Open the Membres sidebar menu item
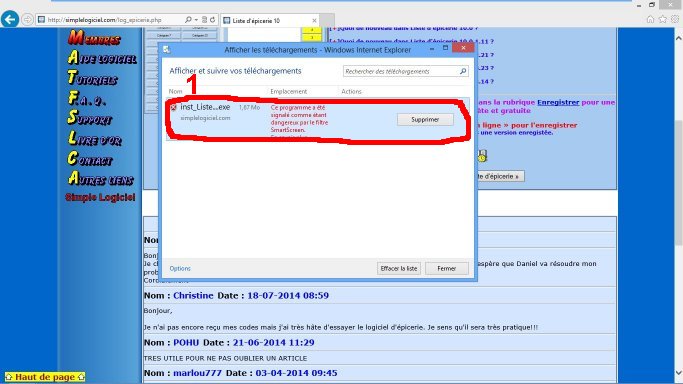This screenshot has height=384, width=683. coord(94,37)
